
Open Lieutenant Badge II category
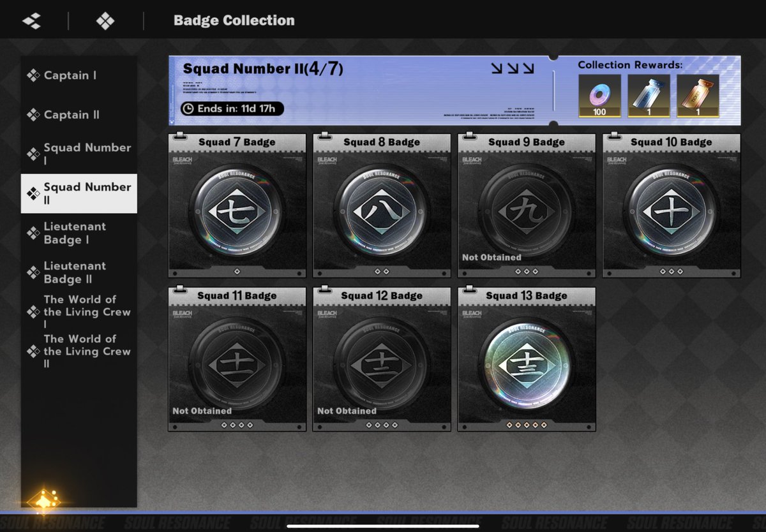point(79,272)
